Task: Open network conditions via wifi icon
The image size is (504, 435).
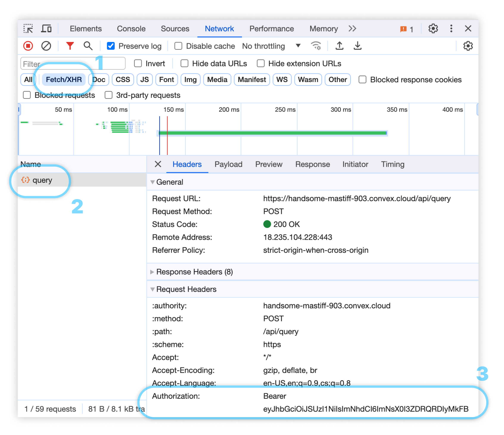Action: pos(316,46)
